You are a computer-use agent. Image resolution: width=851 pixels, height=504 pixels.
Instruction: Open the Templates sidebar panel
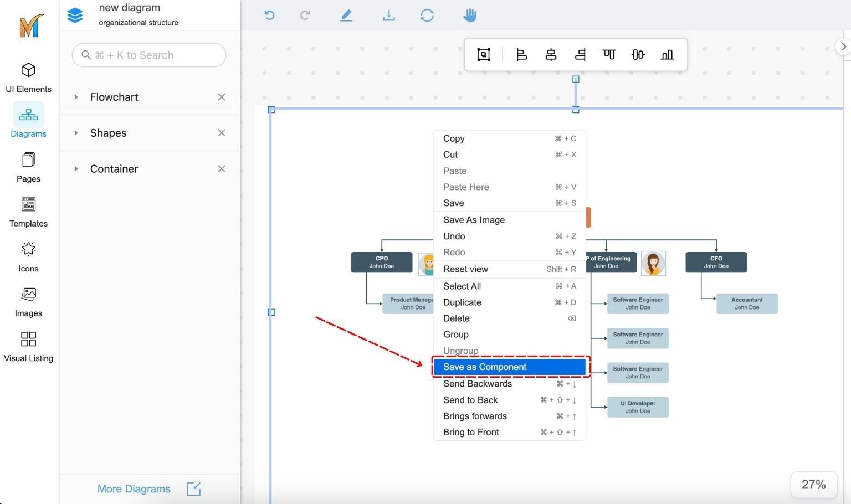[29, 213]
